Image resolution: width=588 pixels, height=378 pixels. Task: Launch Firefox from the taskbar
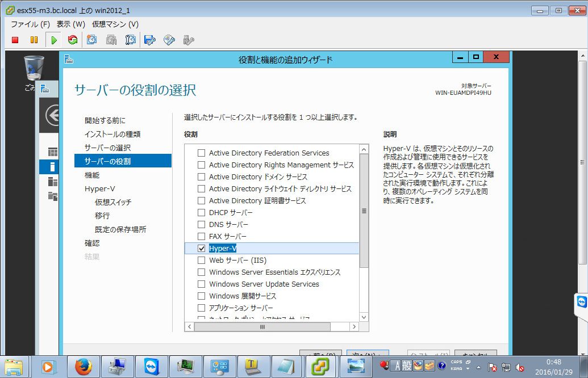coord(84,367)
